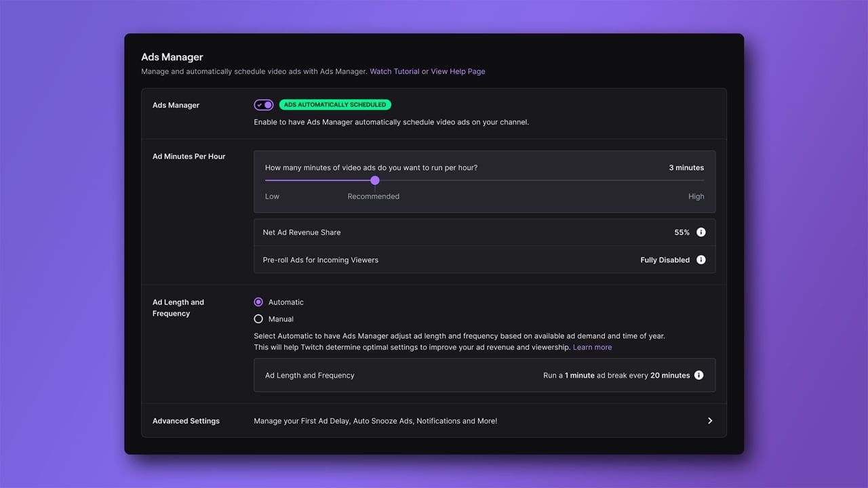
Task: Show info for ad break frequency
Action: click(699, 375)
